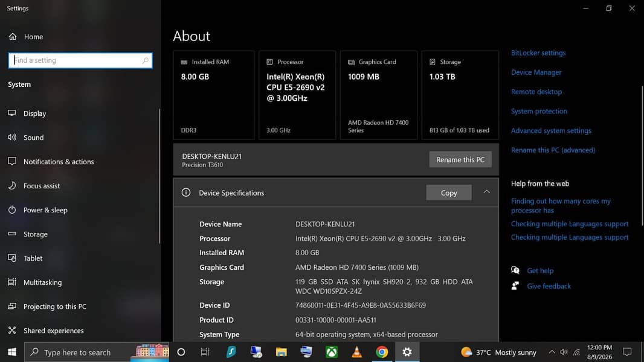Click in the Find a setting box

tap(80, 60)
